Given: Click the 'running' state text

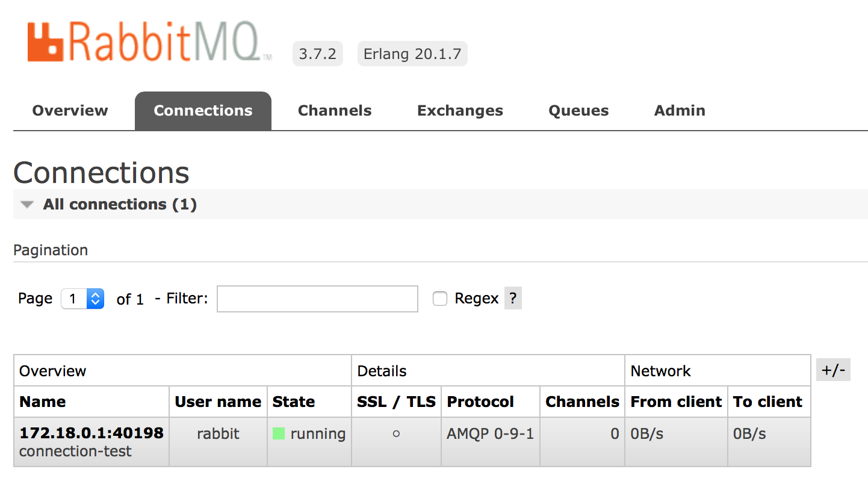Looking at the screenshot, I should [x=318, y=434].
